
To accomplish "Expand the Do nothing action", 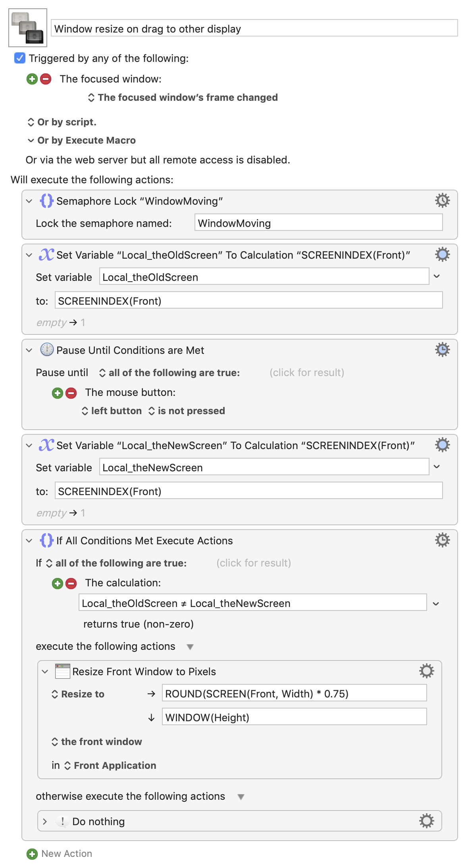I will click(x=45, y=822).
